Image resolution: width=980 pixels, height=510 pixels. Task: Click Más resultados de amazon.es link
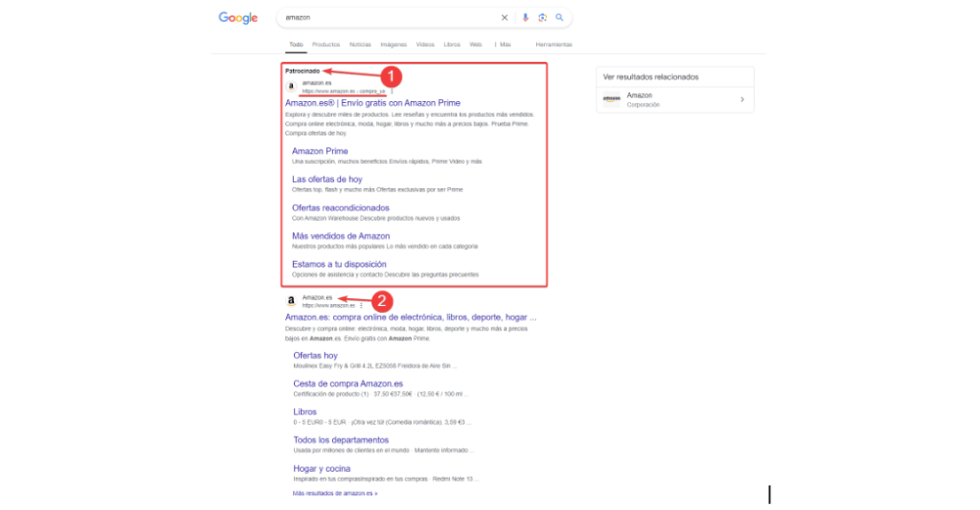tap(335, 493)
